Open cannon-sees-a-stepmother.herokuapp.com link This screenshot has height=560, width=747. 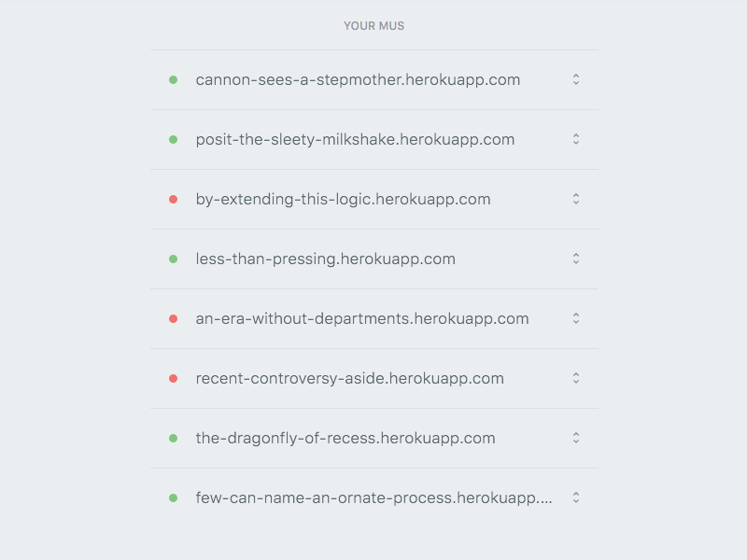click(358, 80)
